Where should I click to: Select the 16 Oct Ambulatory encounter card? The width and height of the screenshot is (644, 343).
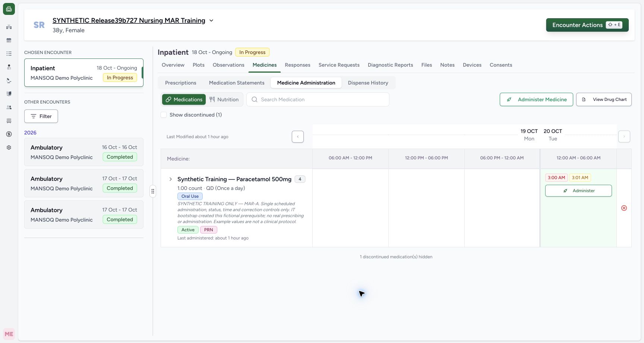(x=84, y=152)
